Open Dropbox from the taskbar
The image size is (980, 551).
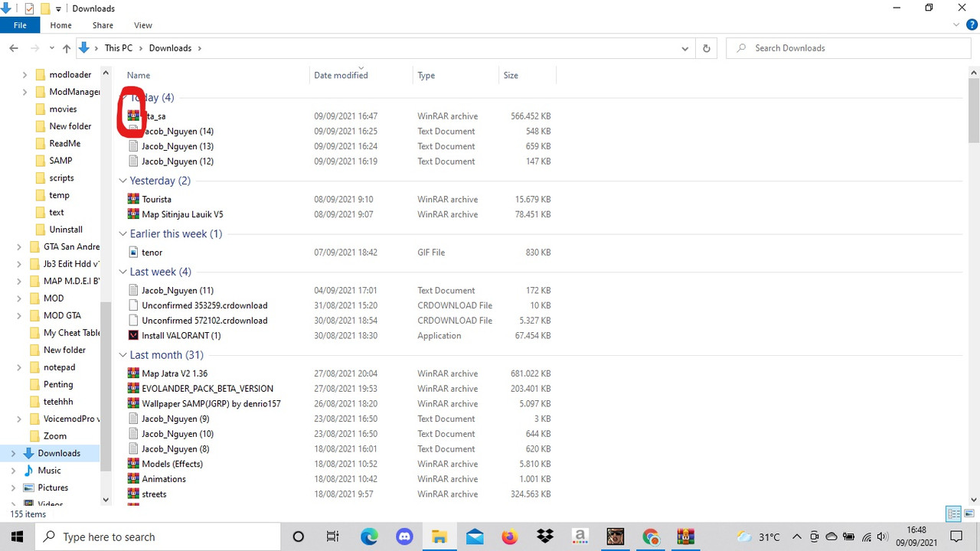click(545, 536)
